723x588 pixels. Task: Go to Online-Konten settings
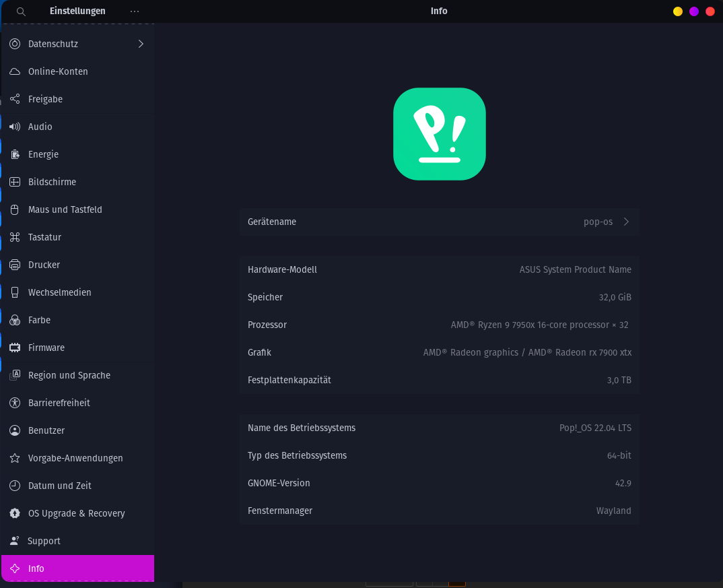78,71
